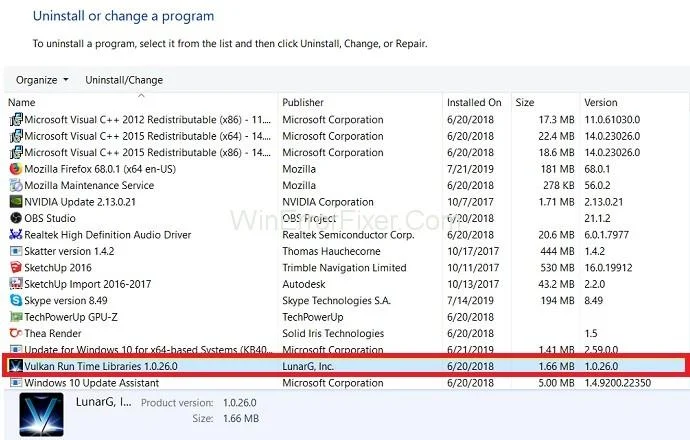The height and width of the screenshot is (440, 690).
Task: Open the Organize dropdown menu
Action: coord(42,80)
